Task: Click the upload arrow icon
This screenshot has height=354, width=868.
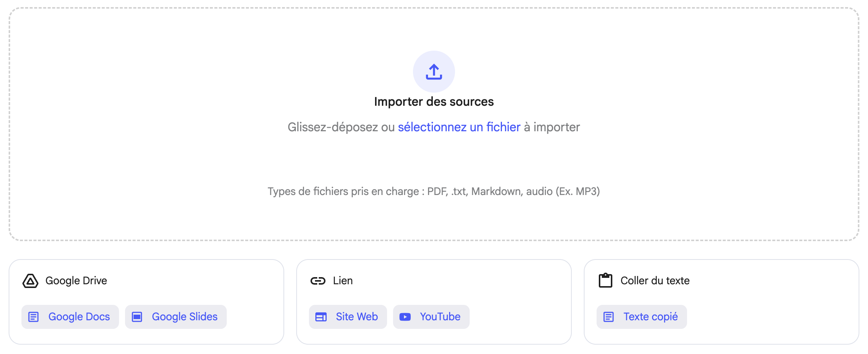Action: 434,72
